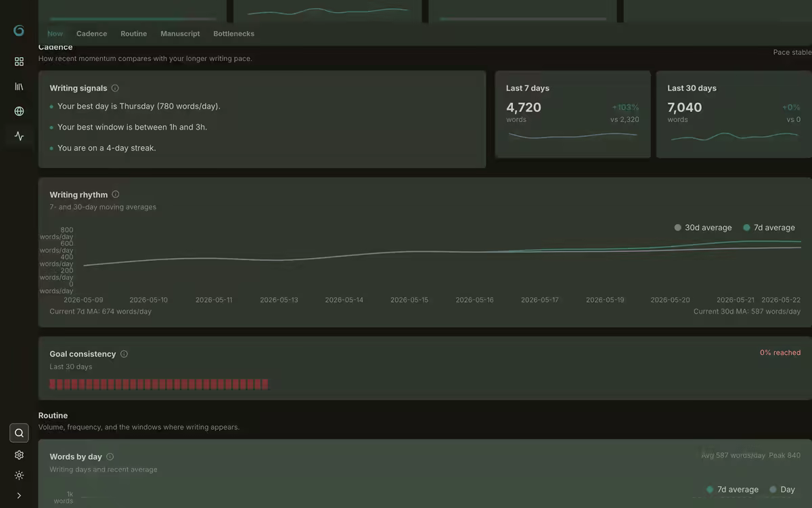Viewport: 812px width, 508px height.
Task: Toggle the 30d average legend in Writing rhythm
Action: 703,228
